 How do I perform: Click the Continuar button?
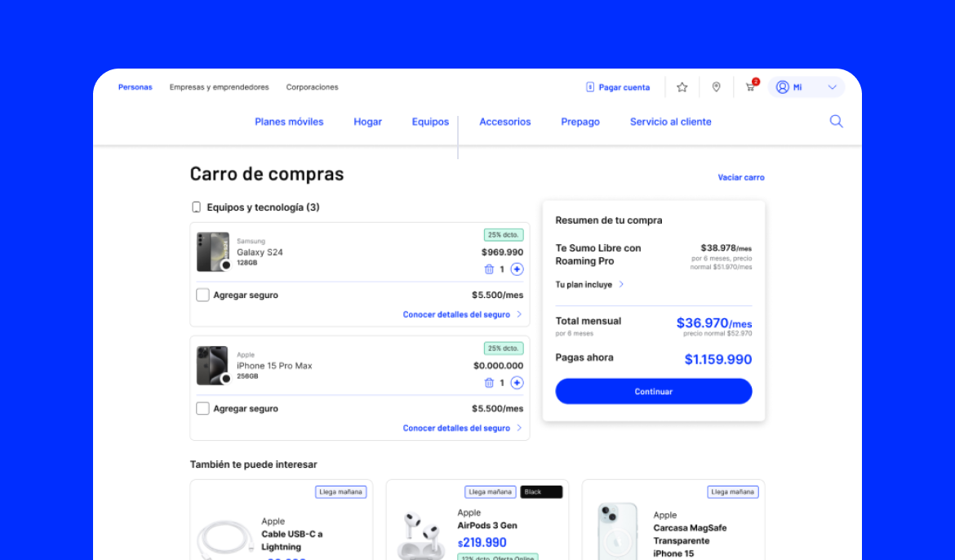tap(654, 391)
